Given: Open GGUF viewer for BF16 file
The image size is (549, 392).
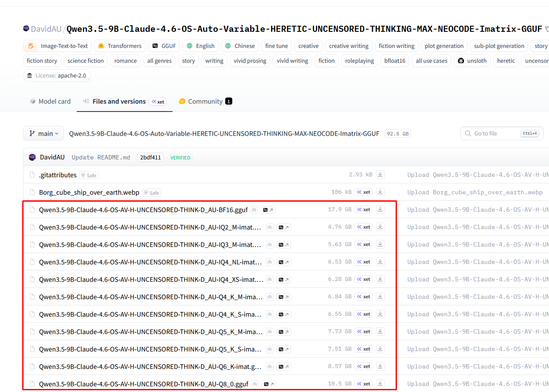Looking at the screenshot, I should pyautogui.click(x=268, y=210).
